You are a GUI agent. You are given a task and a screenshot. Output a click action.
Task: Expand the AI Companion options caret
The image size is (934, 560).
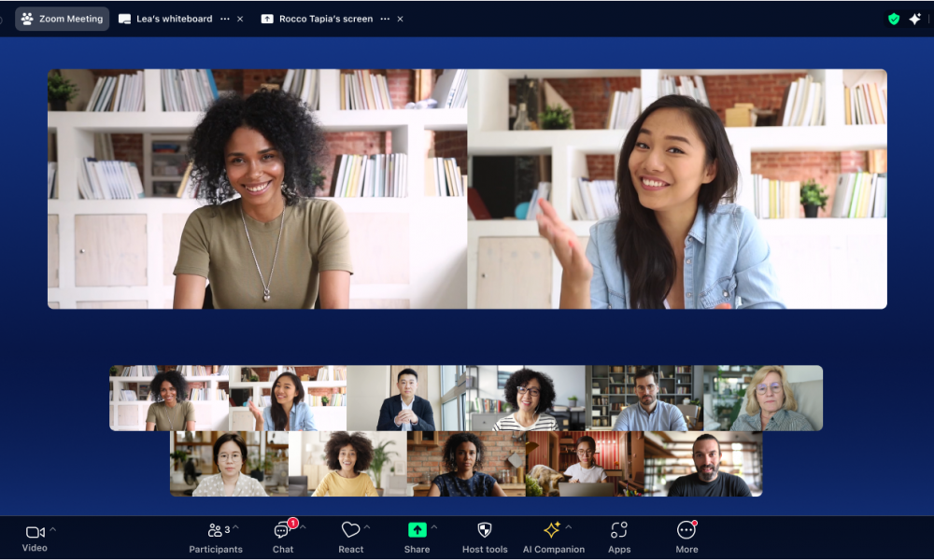click(569, 528)
